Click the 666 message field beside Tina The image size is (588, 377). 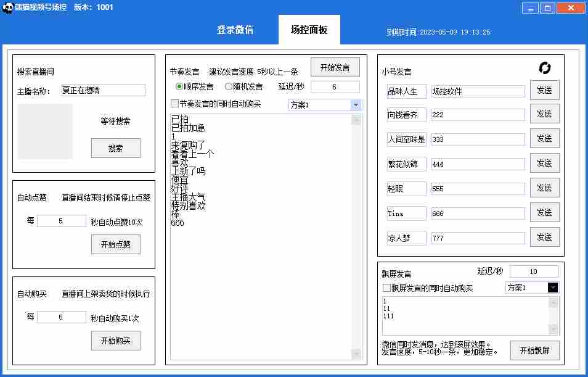point(478,213)
